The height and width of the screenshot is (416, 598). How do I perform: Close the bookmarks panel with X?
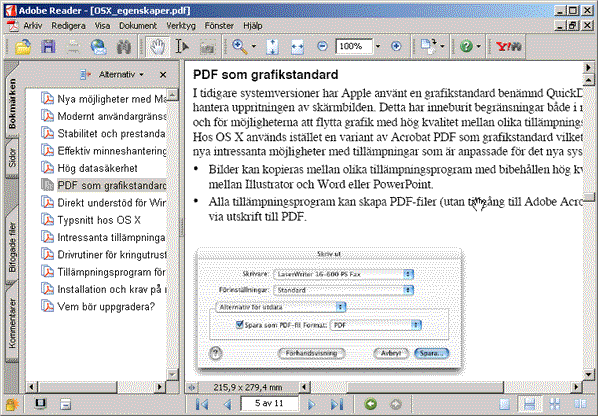pyautogui.click(x=163, y=75)
